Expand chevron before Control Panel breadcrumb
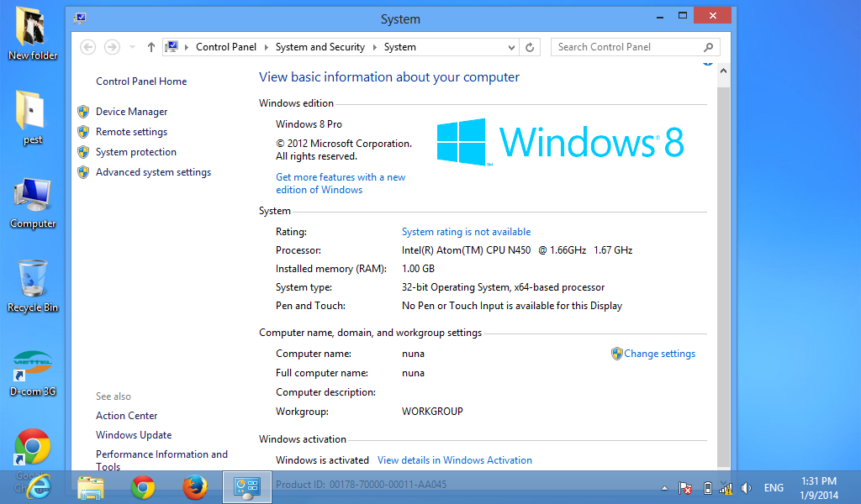Screen dimensions: 861x504 (x=186, y=47)
